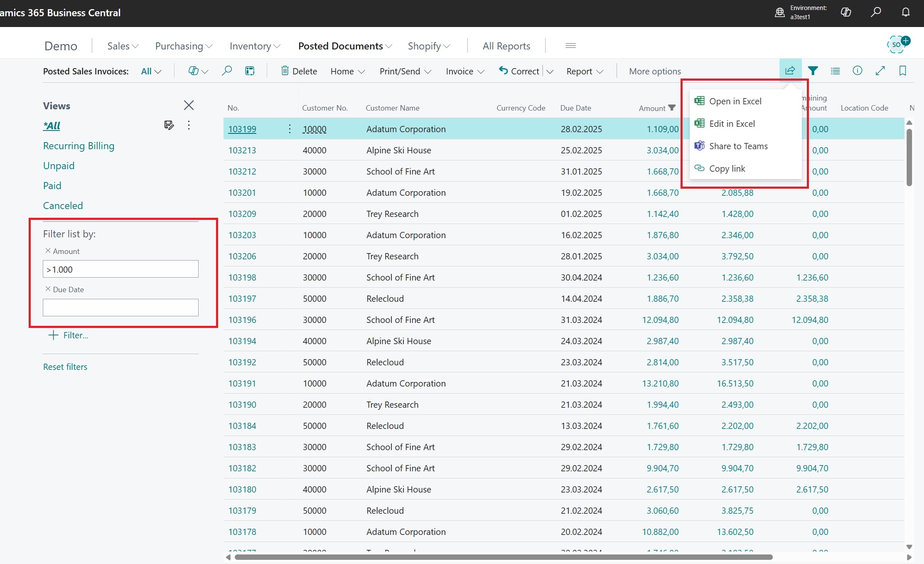Add a new filter with + Filter...
924x564 pixels.
pyautogui.click(x=69, y=335)
